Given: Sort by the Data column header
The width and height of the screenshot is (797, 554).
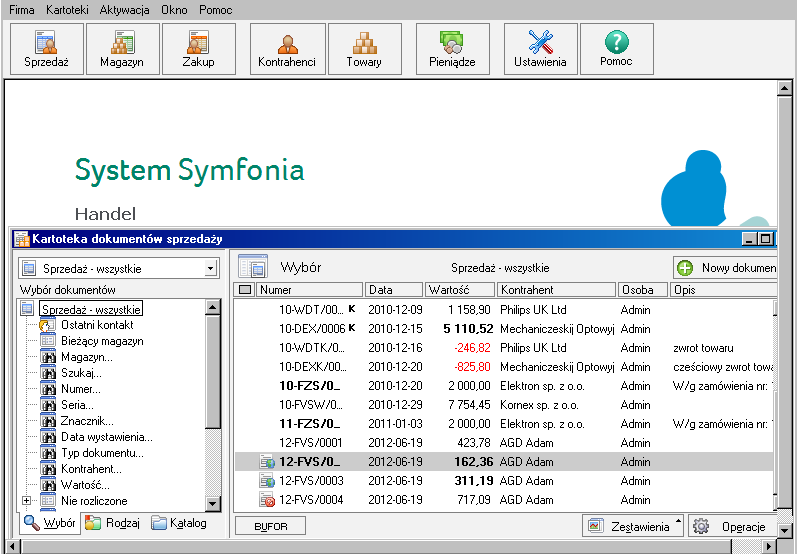Looking at the screenshot, I should click(394, 290).
